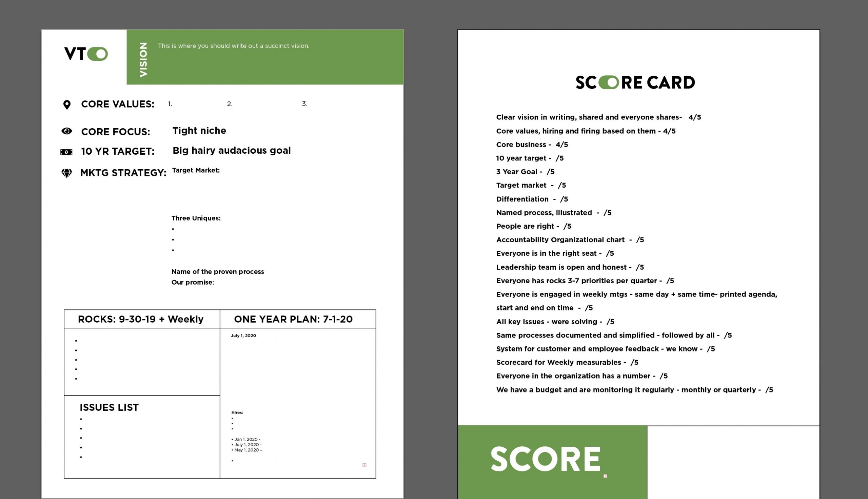Image resolution: width=868 pixels, height=499 pixels.
Task: Click the VTO logo icon
Action: point(85,54)
